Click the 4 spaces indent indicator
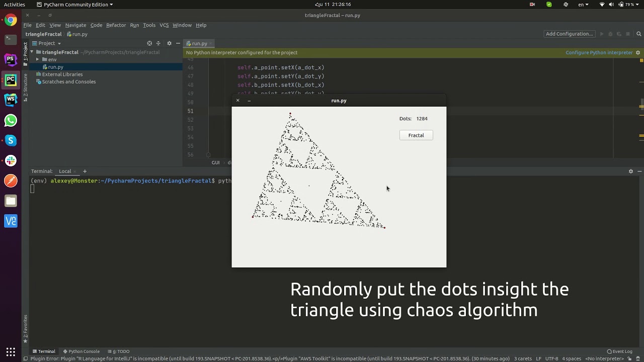 tap(571, 358)
